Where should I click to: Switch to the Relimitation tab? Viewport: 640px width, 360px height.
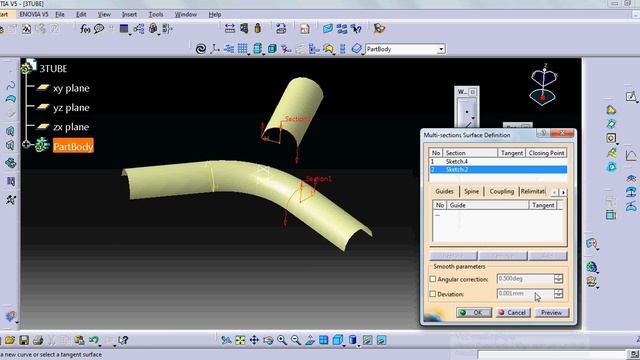coord(533,191)
